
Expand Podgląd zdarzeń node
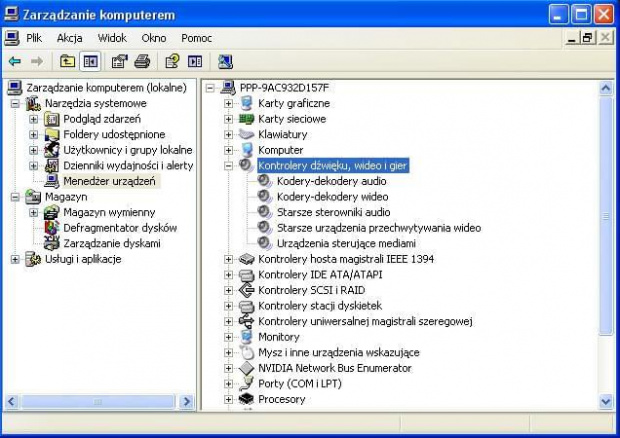pyautogui.click(x=33, y=119)
